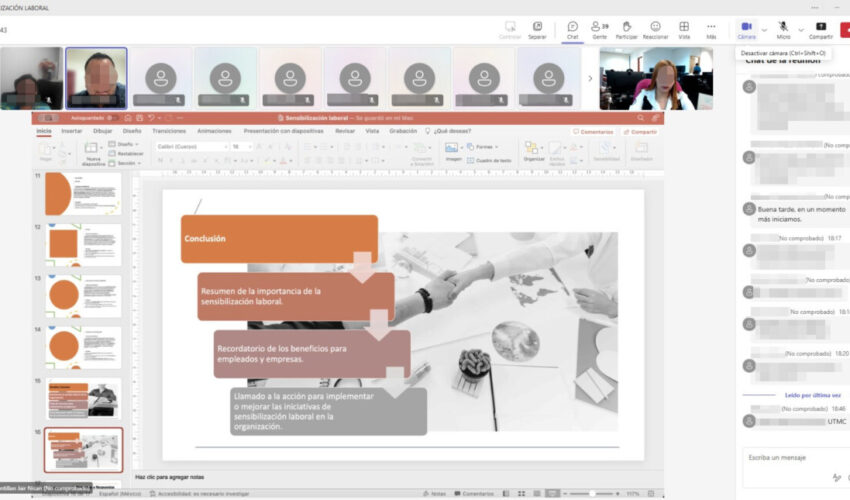Open the Insertar ribbon tab

click(72, 131)
